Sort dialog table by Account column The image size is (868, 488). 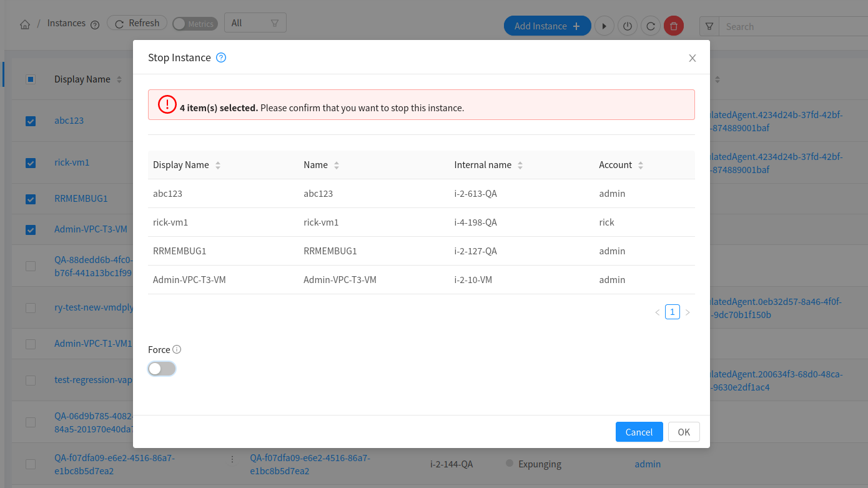pyautogui.click(x=621, y=165)
